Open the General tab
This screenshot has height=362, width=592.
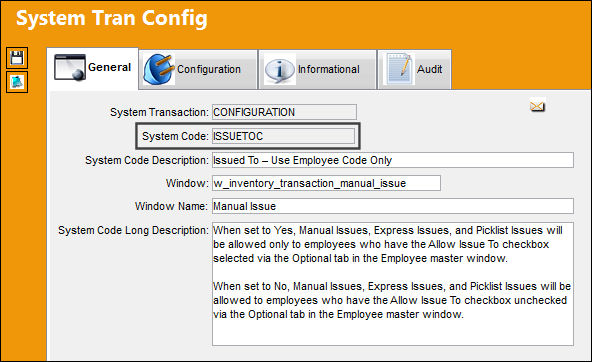pos(92,68)
